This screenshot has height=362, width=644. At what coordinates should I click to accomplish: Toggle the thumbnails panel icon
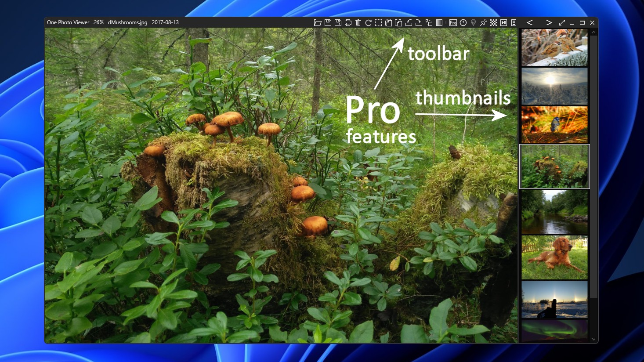(x=514, y=23)
